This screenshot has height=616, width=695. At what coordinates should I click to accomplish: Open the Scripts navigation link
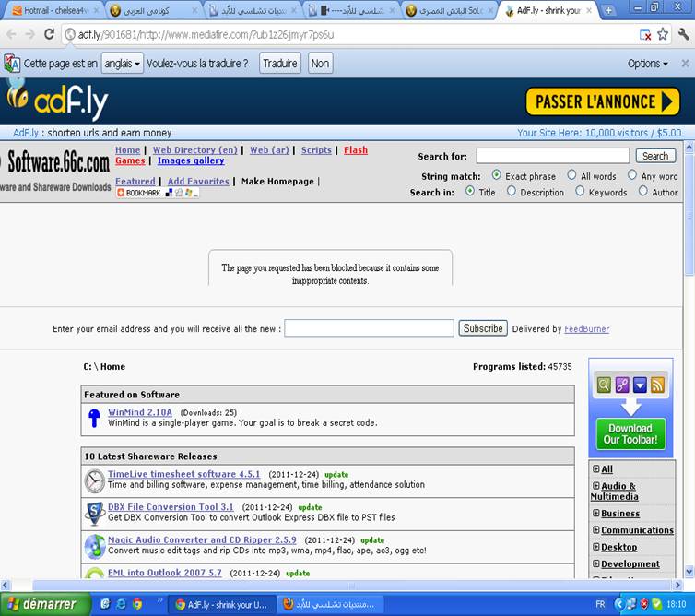click(316, 150)
